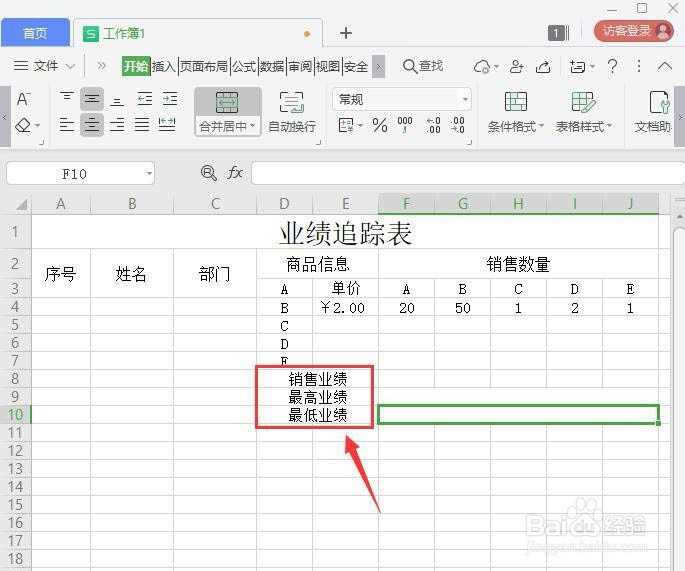Decrease decimal places

tap(457, 125)
